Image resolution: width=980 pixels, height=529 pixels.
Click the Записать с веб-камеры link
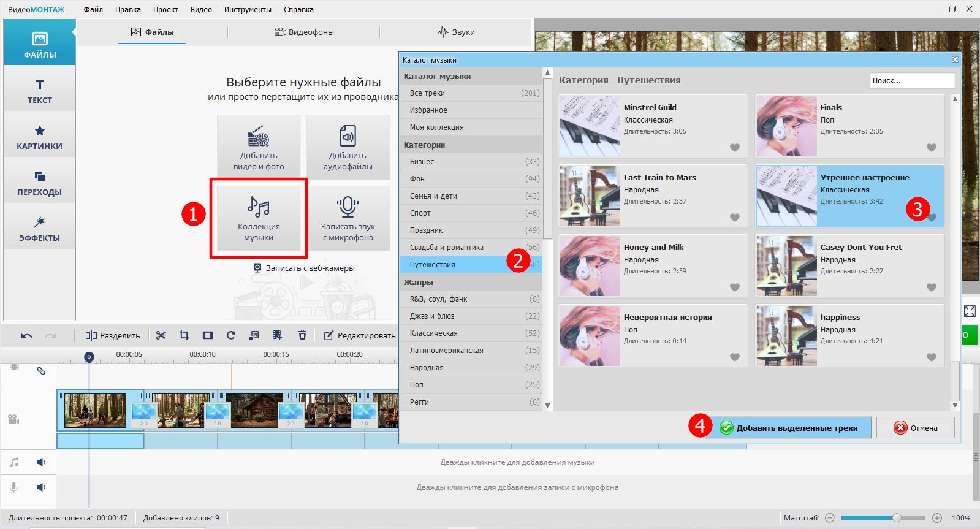(x=310, y=268)
